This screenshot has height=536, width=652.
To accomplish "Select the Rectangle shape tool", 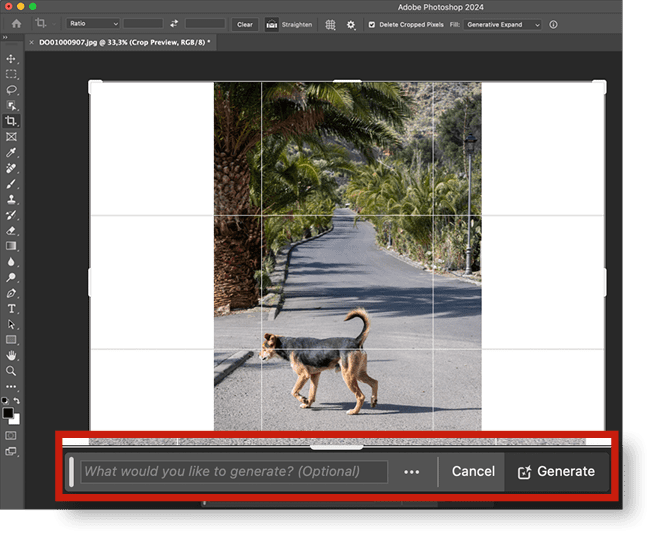I will (x=11, y=340).
